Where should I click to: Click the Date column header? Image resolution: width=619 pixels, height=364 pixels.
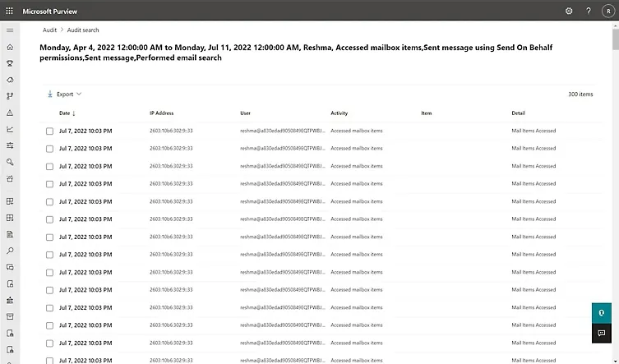pyautogui.click(x=64, y=113)
